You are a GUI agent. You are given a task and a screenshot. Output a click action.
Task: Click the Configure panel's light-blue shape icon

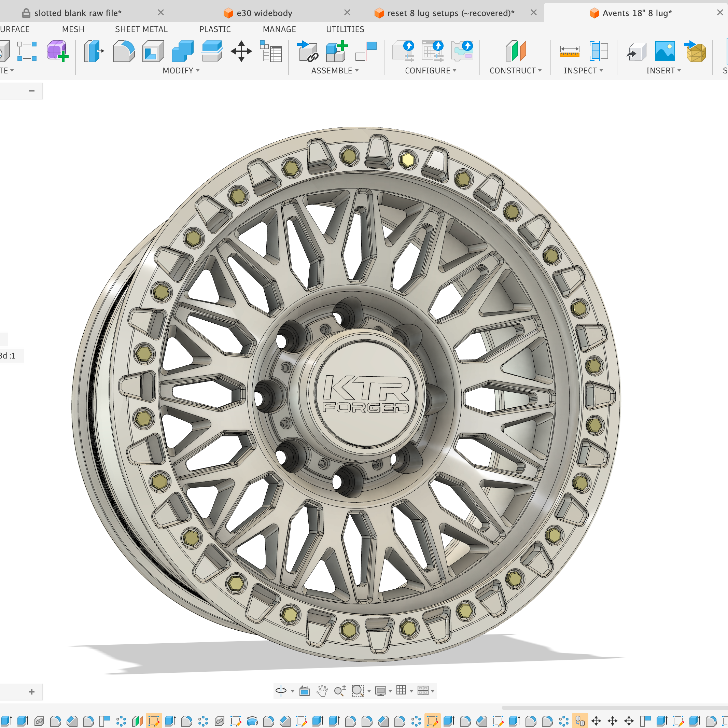pyautogui.click(x=462, y=51)
